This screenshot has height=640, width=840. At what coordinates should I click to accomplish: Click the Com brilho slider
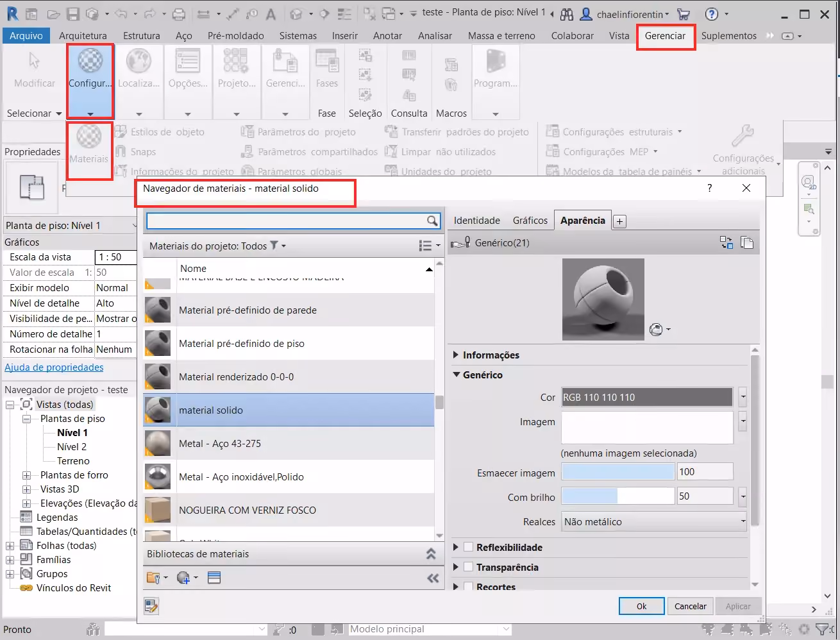coord(619,496)
